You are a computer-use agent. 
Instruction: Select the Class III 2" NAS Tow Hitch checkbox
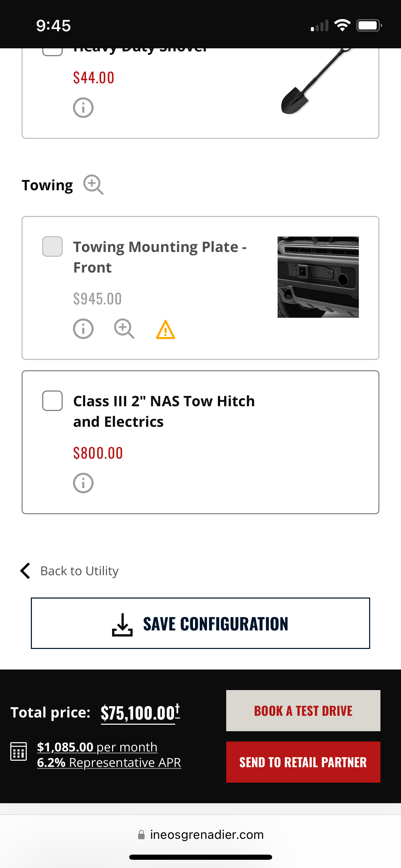pyautogui.click(x=52, y=401)
